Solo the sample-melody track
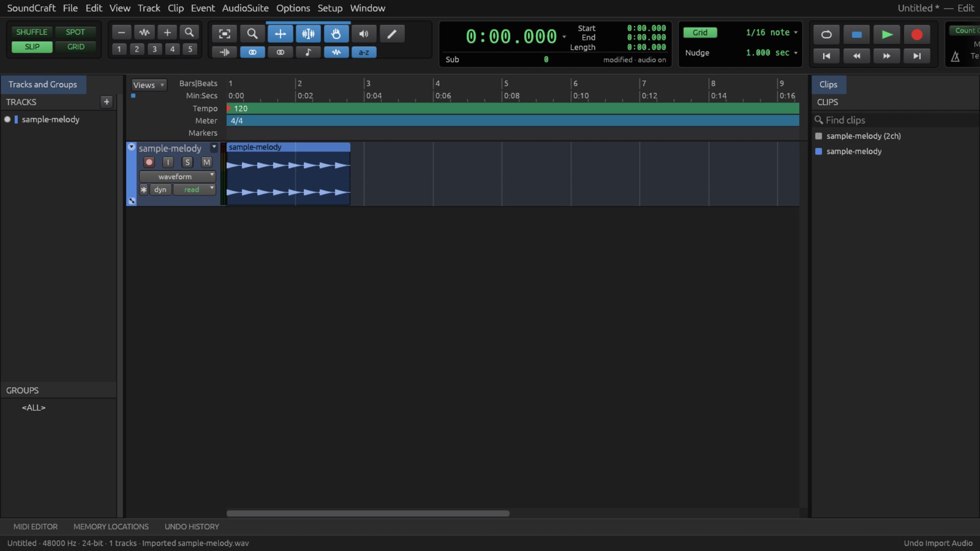980x551 pixels. [187, 162]
